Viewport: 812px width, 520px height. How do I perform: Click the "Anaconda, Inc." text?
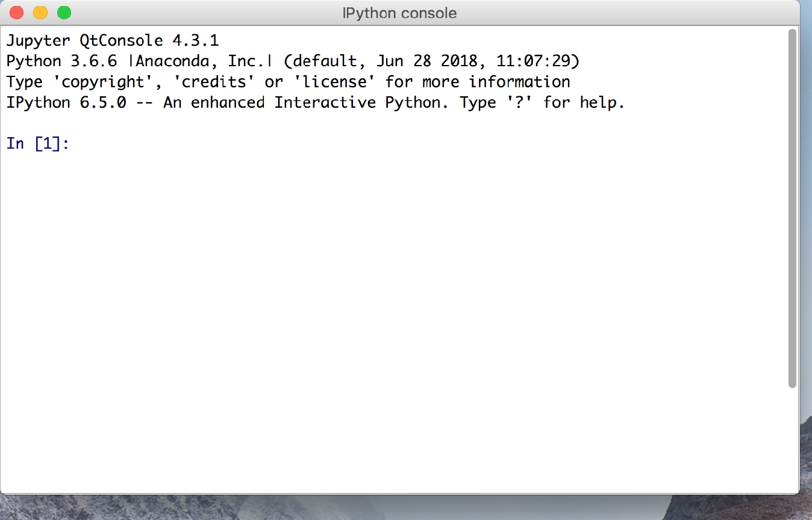(201, 61)
